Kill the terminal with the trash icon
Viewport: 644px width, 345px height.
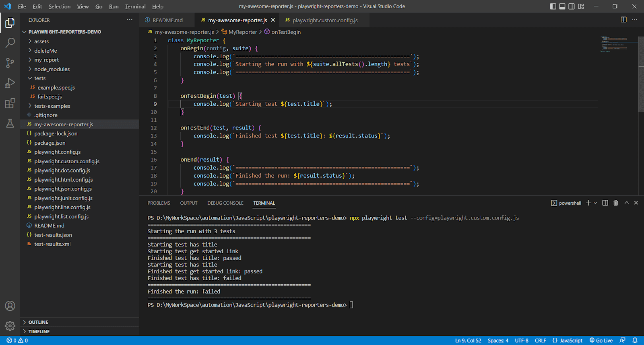tap(615, 203)
